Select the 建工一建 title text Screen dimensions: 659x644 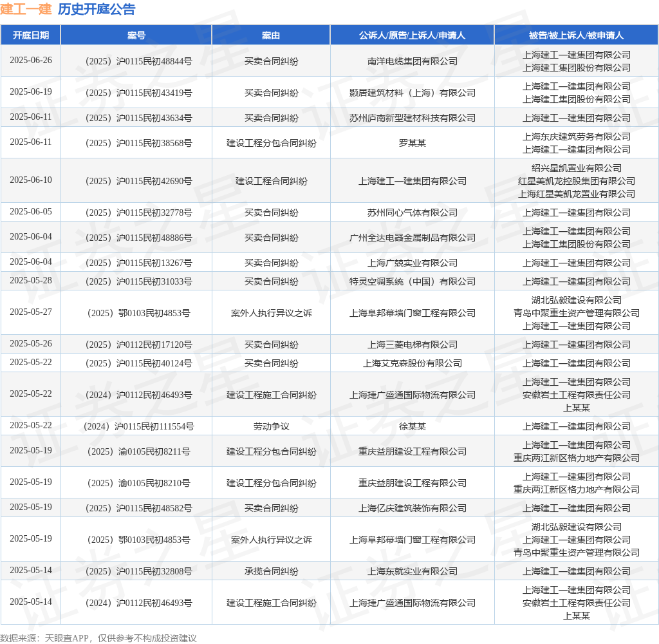(x=26, y=9)
